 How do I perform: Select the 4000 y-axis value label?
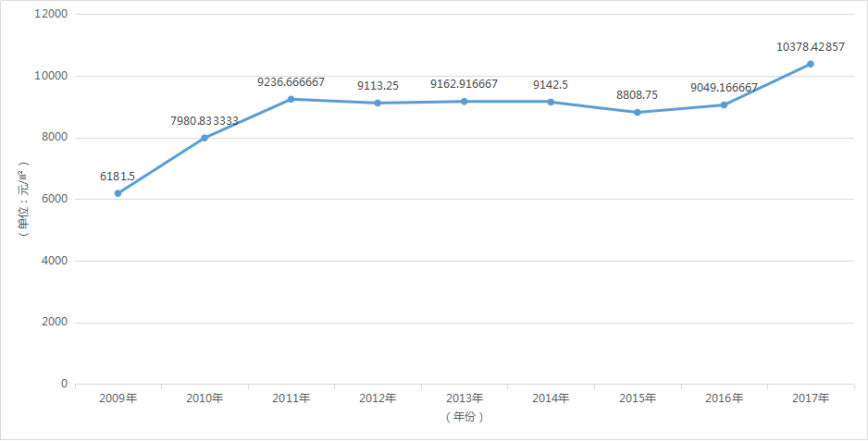[55, 261]
